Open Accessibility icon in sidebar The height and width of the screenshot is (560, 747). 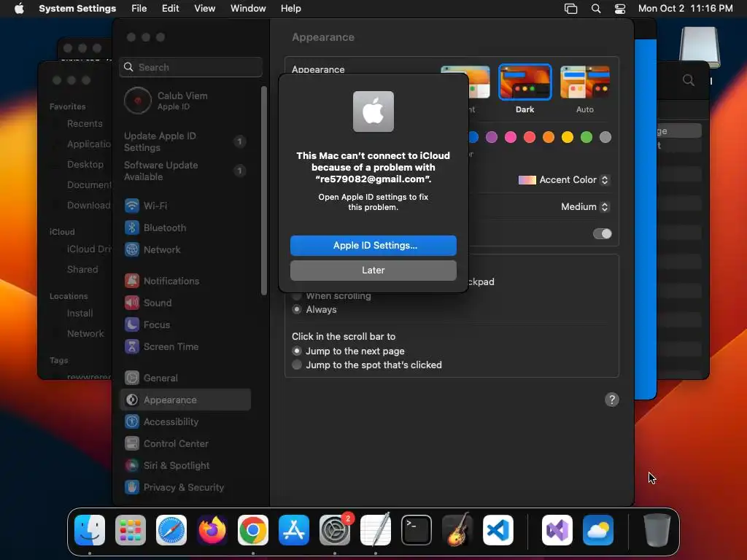[x=132, y=422]
